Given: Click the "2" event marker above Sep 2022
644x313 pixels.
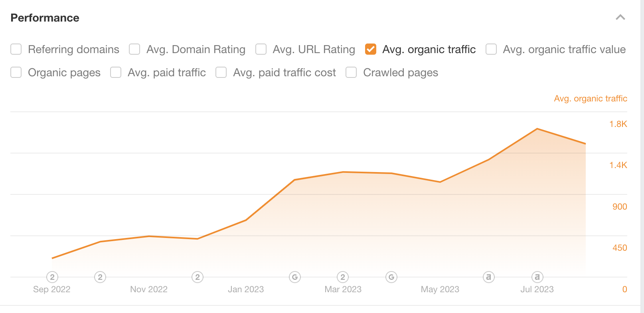Looking at the screenshot, I should pyautogui.click(x=52, y=277).
